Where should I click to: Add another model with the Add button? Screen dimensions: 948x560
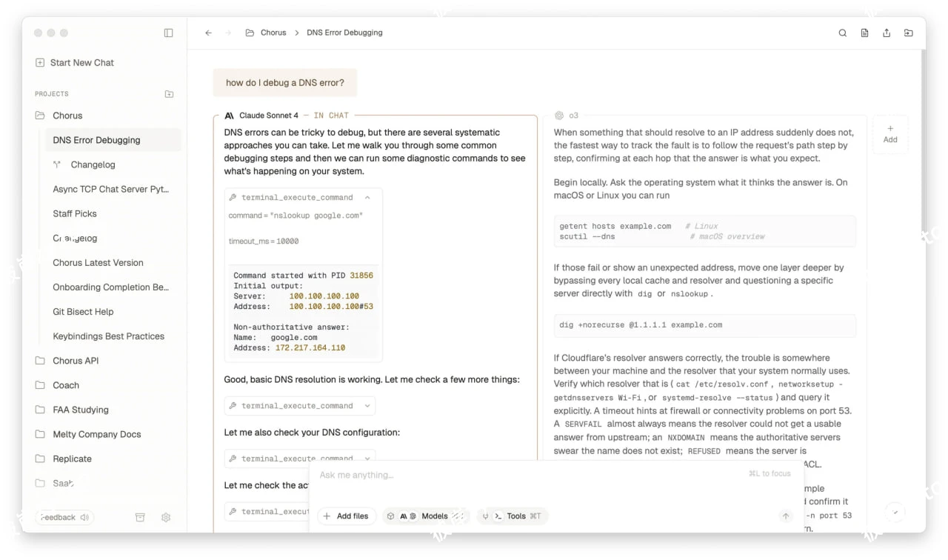889,133
